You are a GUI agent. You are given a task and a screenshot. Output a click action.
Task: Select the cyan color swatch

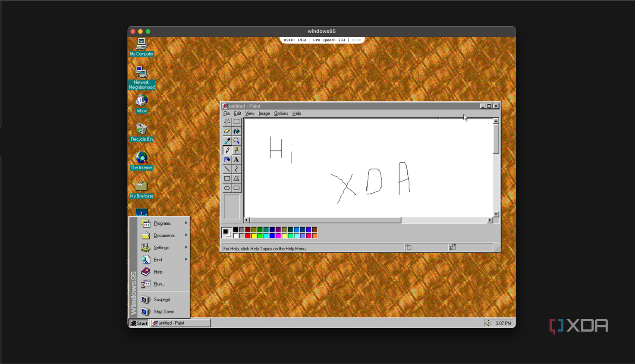(266, 236)
